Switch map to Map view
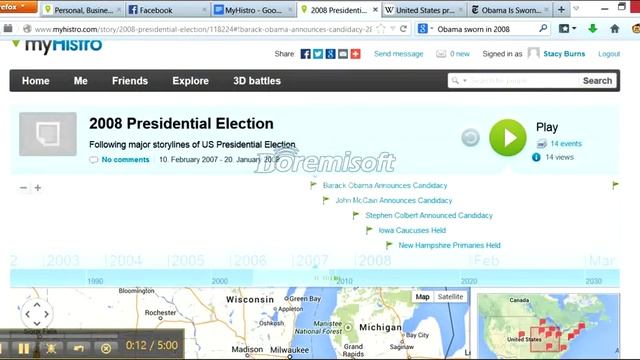 tap(422, 297)
